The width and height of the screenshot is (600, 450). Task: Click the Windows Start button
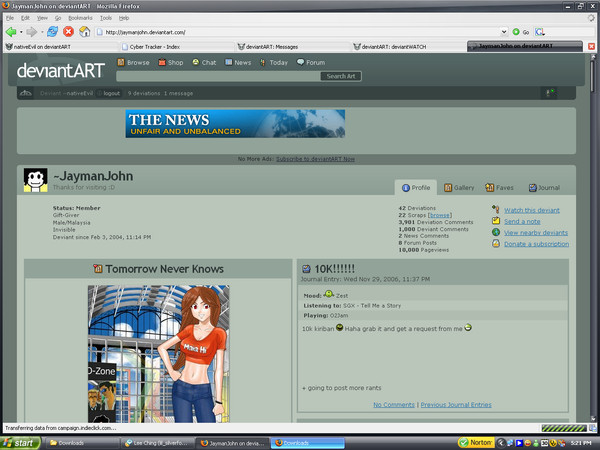coord(20,442)
